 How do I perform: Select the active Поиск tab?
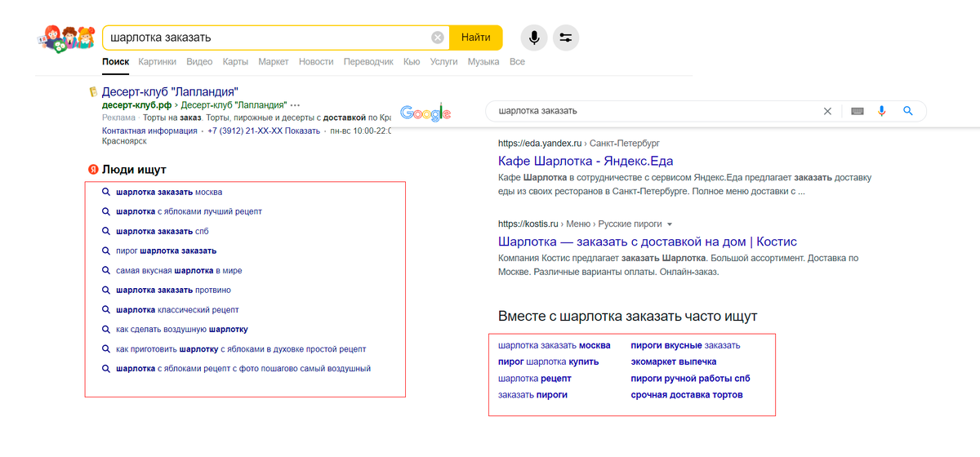(116, 62)
